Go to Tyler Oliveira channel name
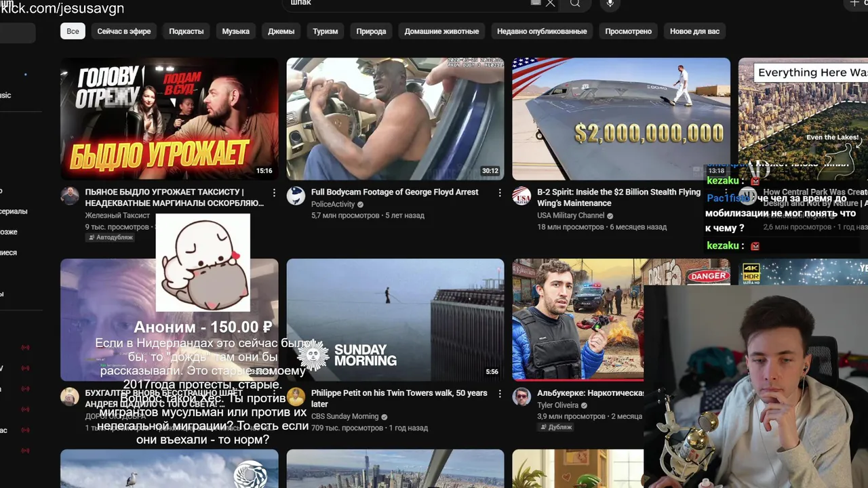The image size is (868, 488). (x=557, y=405)
